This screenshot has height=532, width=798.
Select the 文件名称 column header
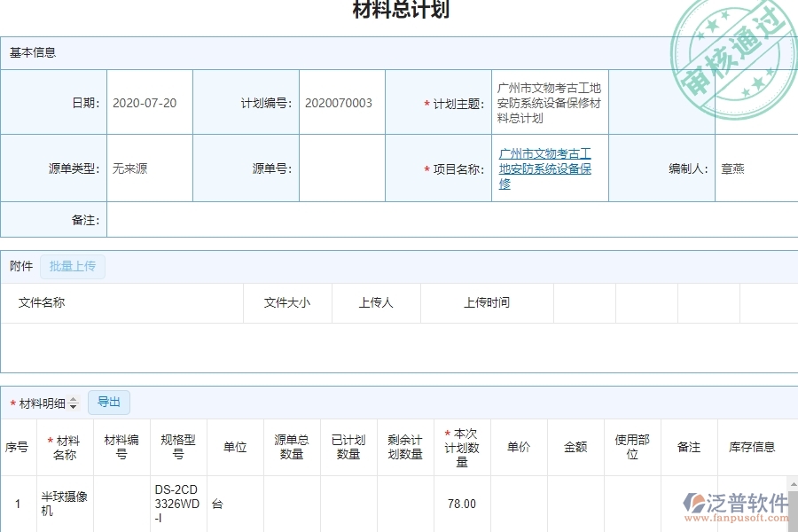[40, 302]
